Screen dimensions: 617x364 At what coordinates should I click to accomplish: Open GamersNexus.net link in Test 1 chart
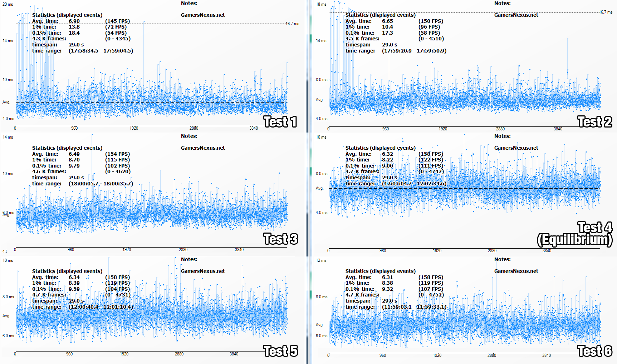[203, 15]
